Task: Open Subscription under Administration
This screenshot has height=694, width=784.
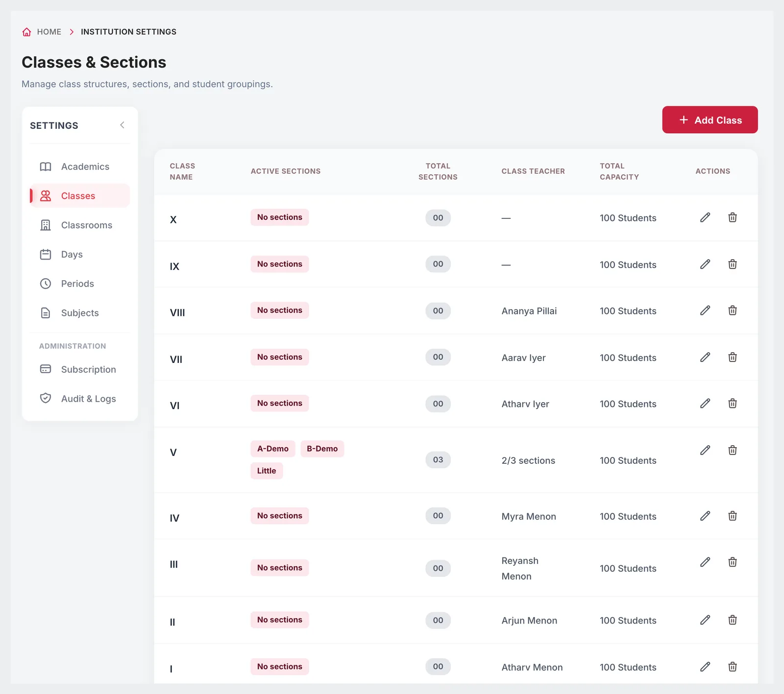Action: (80, 369)
